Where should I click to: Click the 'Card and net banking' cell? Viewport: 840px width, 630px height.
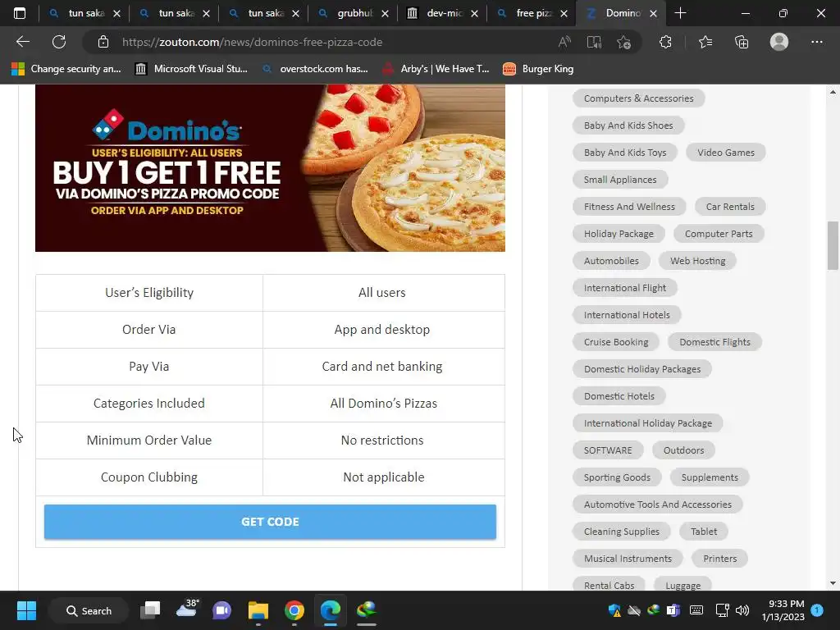384,367
